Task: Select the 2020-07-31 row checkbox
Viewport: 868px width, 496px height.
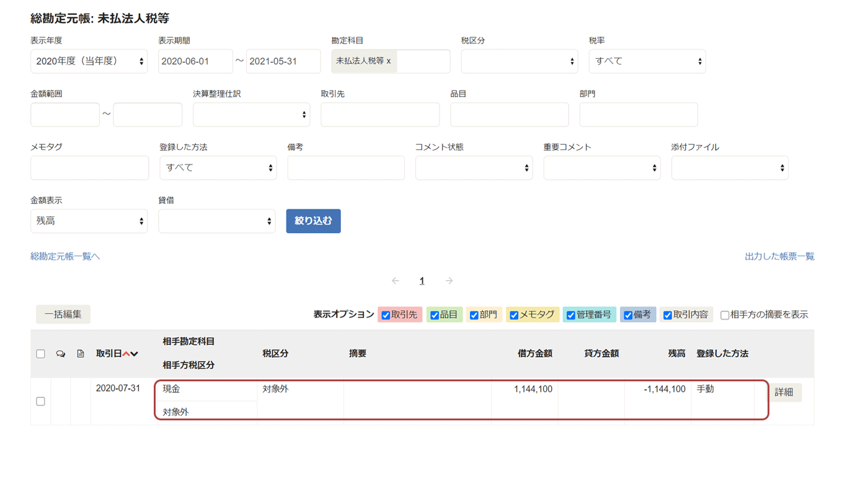Action: [40, 401]
